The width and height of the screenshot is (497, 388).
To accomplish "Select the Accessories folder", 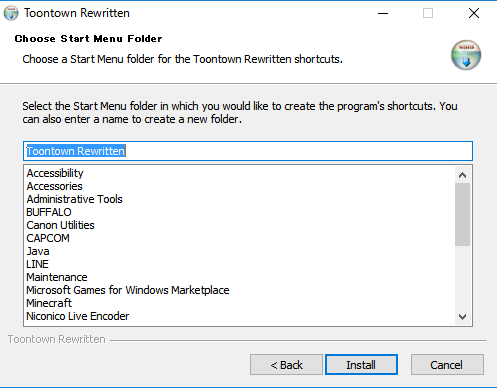I will [x=55, y=186].
